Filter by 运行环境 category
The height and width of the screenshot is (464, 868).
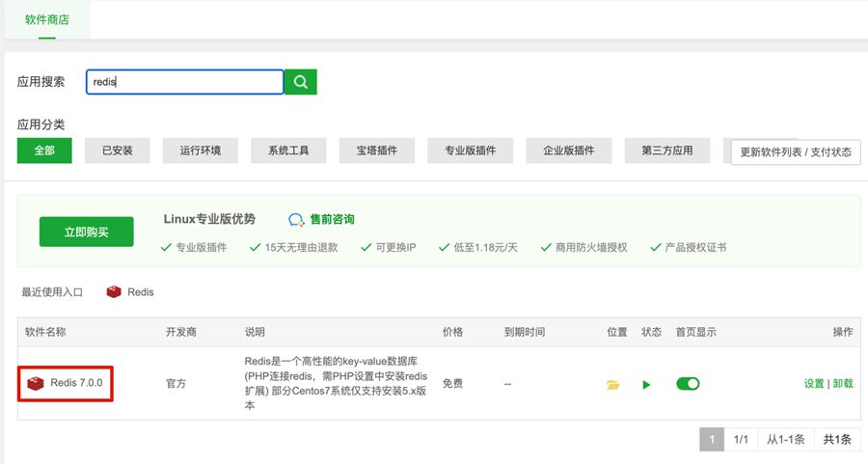(x=200, y=150)
